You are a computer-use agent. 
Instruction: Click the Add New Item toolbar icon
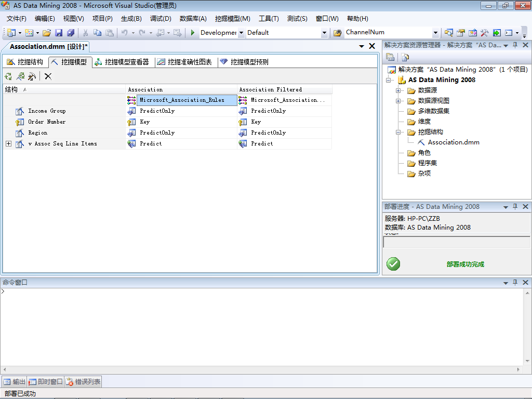[x=29, y=33]
